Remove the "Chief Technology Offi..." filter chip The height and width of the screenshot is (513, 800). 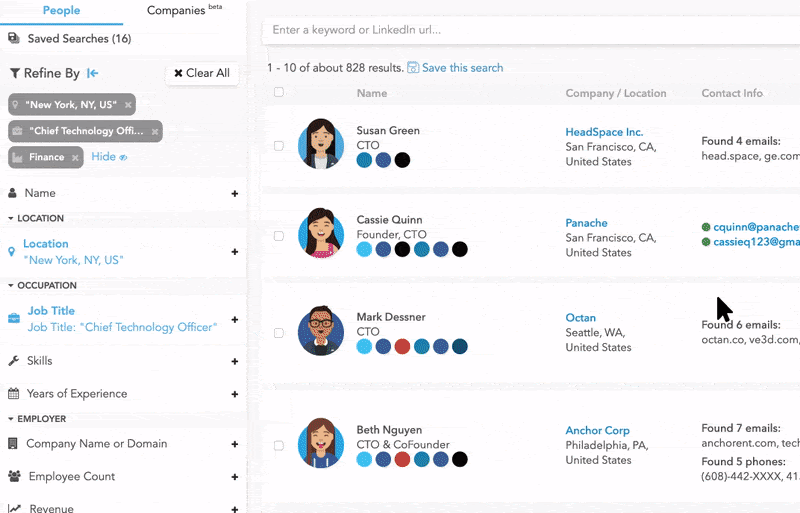tap(155, 132)
